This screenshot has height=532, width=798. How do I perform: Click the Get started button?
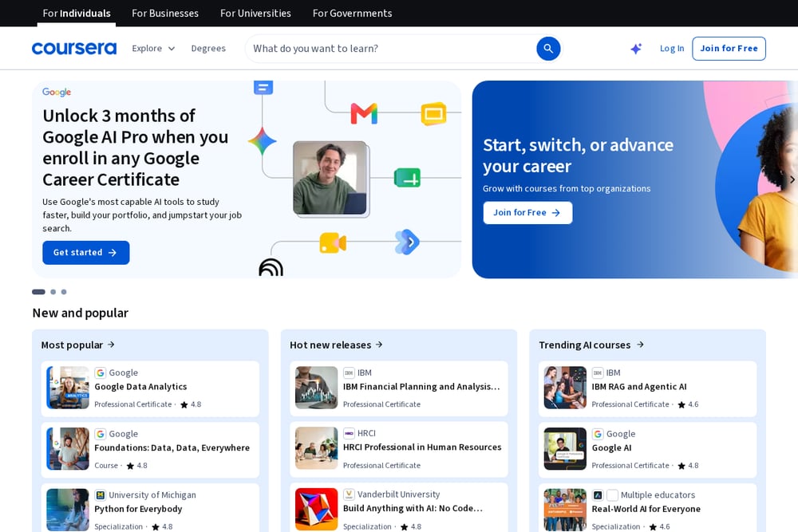tap(86, 252)
